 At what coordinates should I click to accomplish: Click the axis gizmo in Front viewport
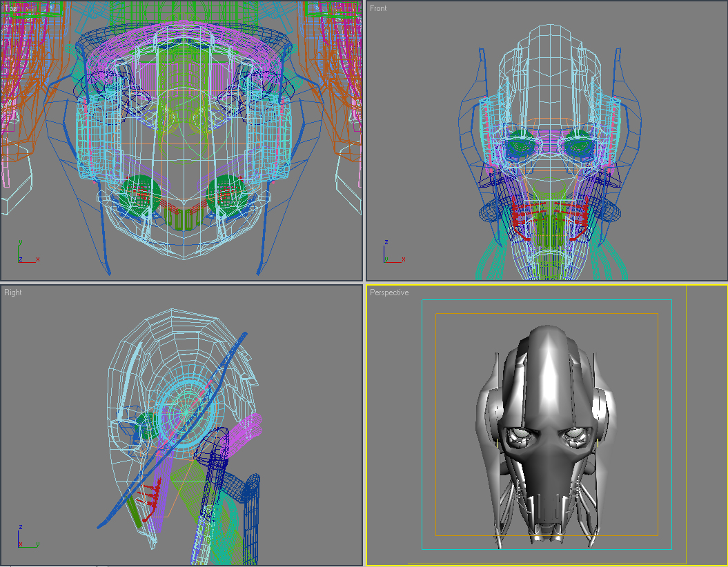394,252
